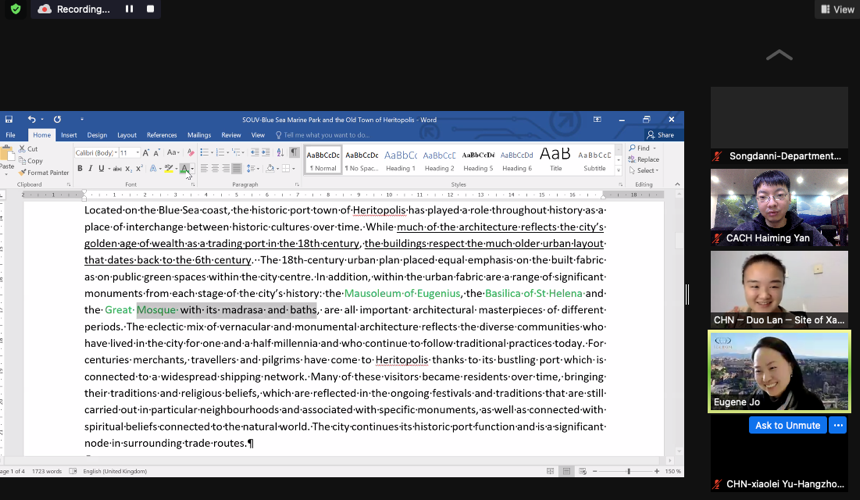Toggle the Show/Hide paragraph marks pilcrow button
Screen dimensions: 860x500
coord(295,152)
